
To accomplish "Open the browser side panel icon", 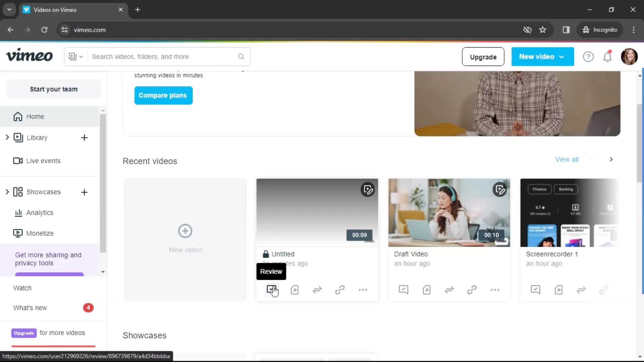I will point(566,30).
